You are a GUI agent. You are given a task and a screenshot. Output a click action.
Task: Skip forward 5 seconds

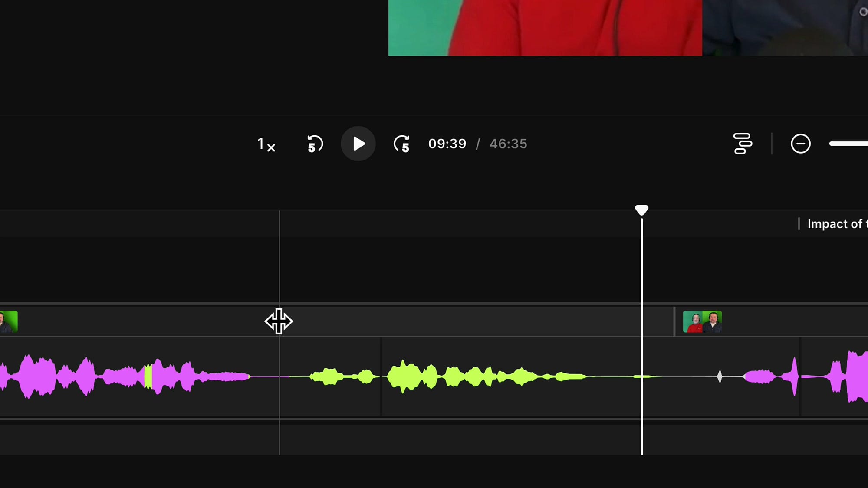[401, 144]
